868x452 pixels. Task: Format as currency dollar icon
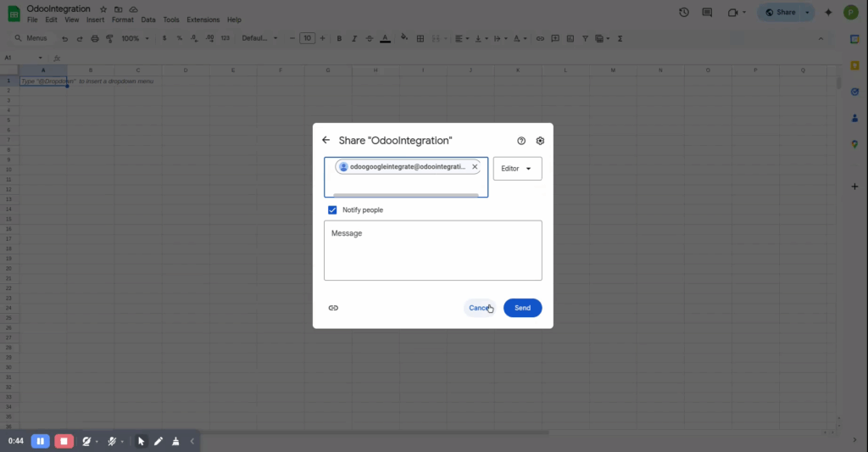pyautogui.click(x=164, y=39)
